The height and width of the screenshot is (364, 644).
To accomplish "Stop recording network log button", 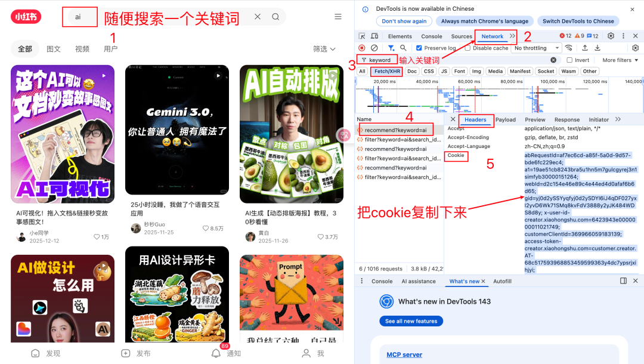I will click(362, 48).
